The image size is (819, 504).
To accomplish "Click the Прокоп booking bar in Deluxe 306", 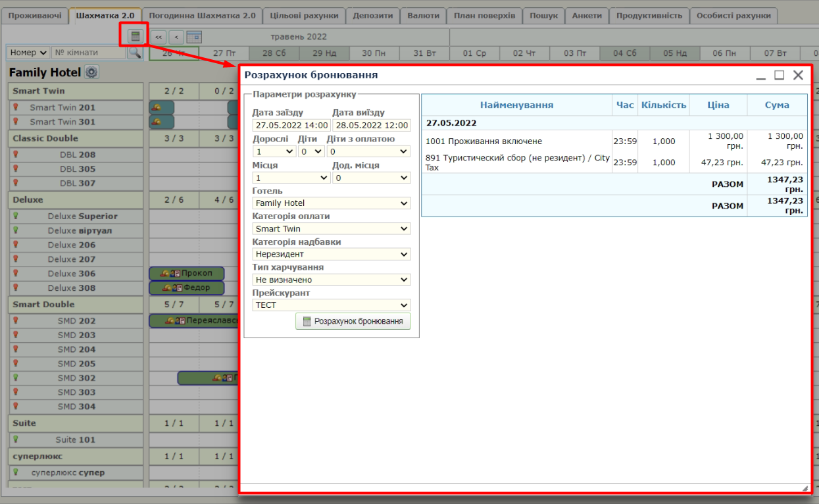I will (187, 274).
